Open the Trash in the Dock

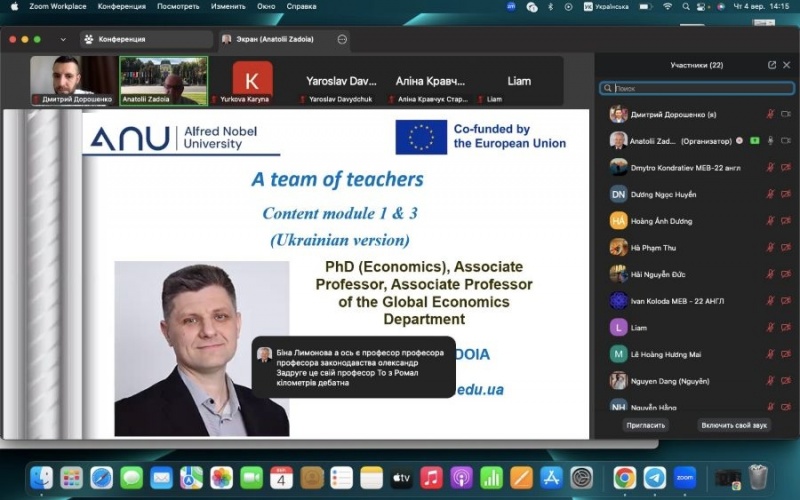(x=758, y=478)
